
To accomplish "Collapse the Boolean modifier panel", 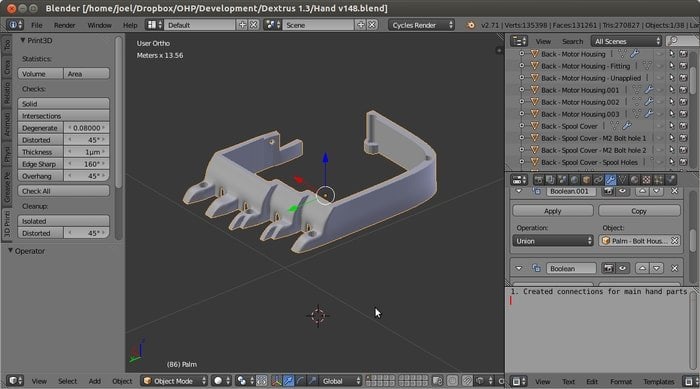I will 519,268.
